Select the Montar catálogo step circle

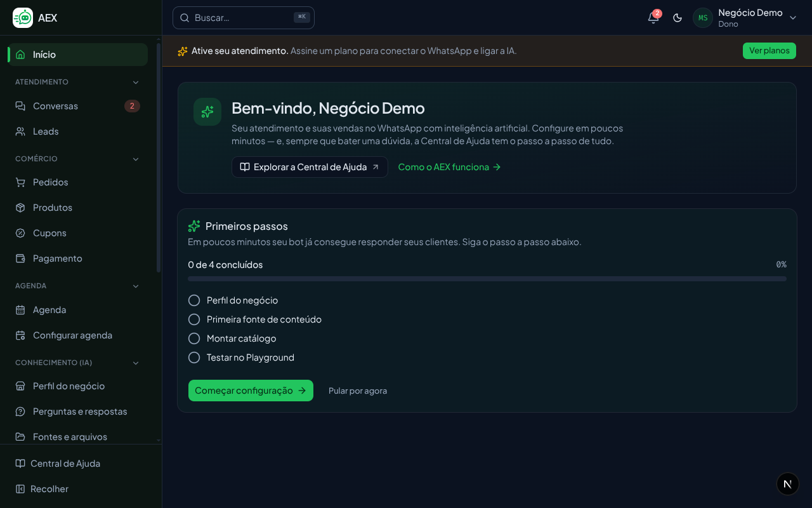coord(194,338)
